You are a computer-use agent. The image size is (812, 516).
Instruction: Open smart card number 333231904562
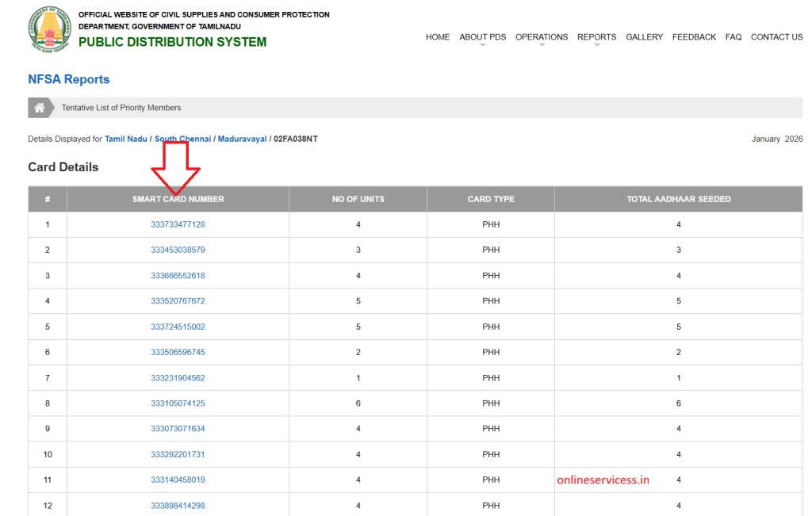click(178, 378)
